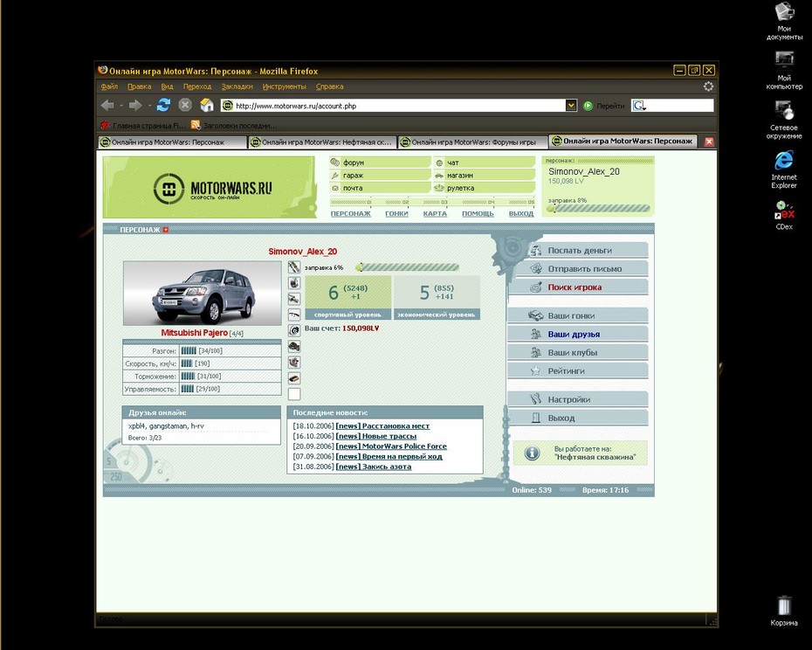Click the MotorWars.ru logo banner
The height and width of the screenshot is (650, 812).
click(x=210, y=187)
